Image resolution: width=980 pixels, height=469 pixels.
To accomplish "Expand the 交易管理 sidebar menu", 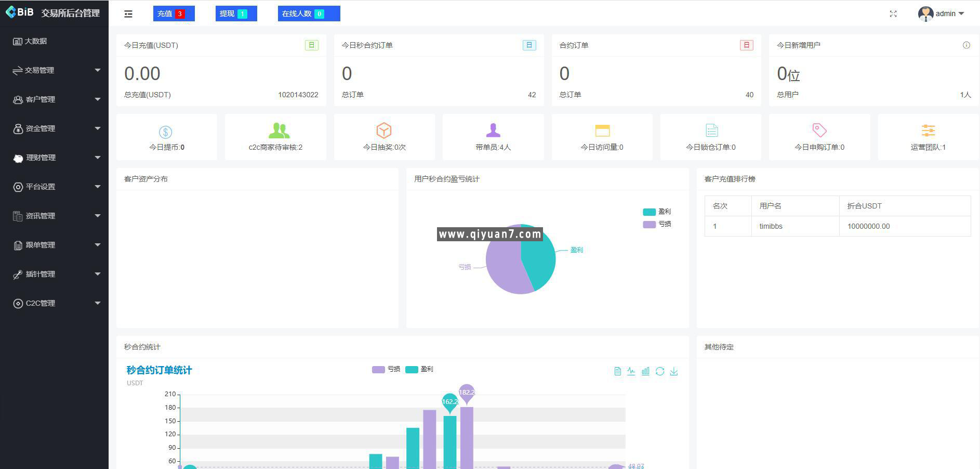I will point(55,70).
